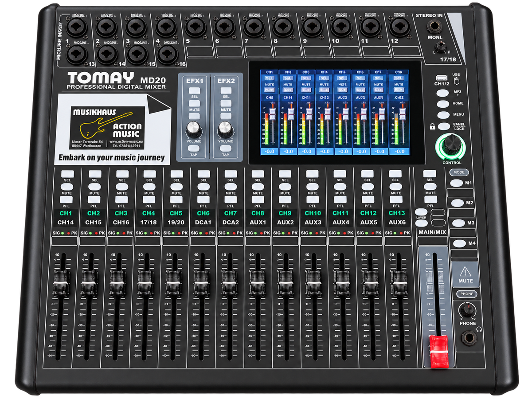Toggle the EFX2 SEL button
The image size is (532, 399).
226,90
